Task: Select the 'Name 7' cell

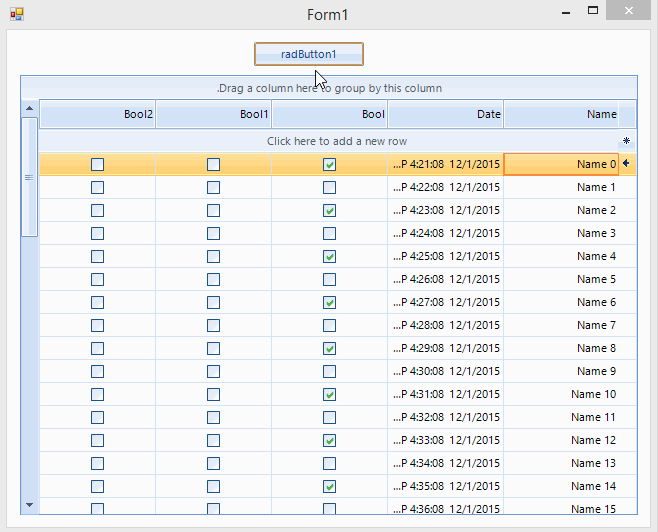Action: tap(561, 325)
